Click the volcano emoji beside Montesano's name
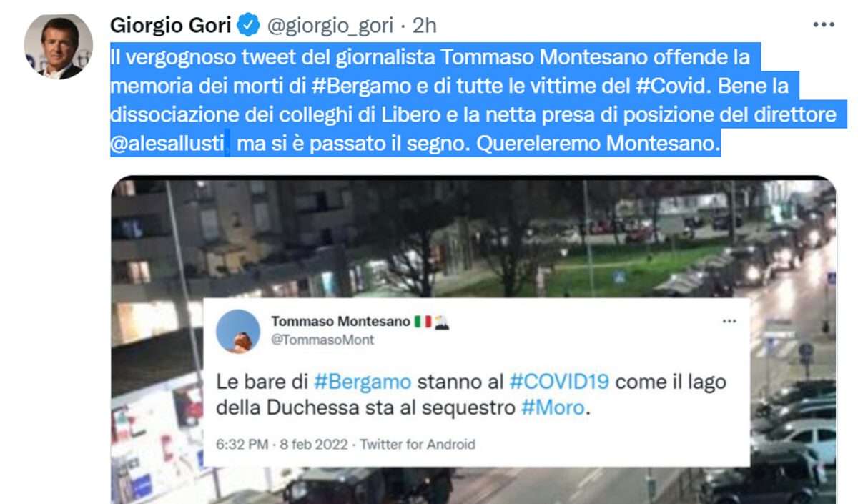Image resolution: width=858 pixels, height=504 pixels. [x=441, y=322]
